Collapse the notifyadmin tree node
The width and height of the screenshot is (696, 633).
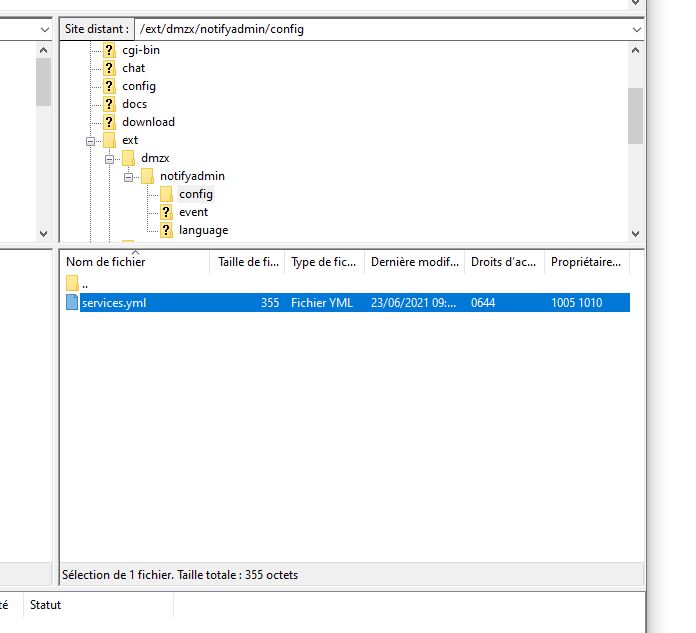[129, 178]
